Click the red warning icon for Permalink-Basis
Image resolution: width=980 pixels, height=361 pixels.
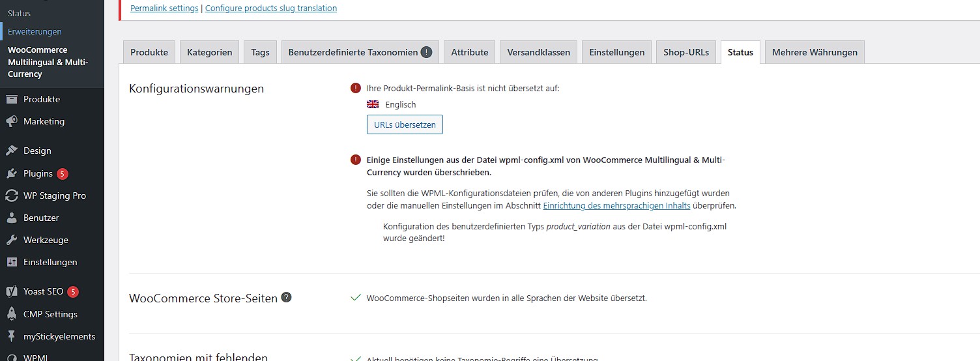pos(356,88)
